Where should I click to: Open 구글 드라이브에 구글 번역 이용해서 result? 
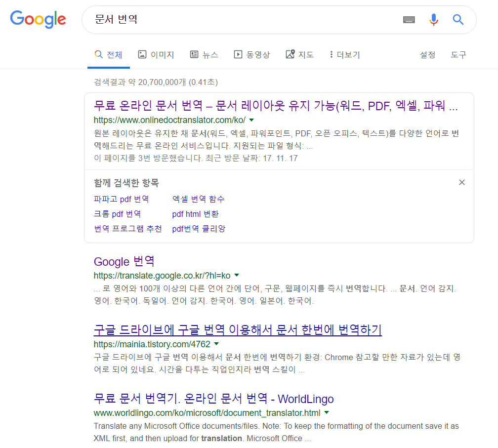[x=238, y=330]
